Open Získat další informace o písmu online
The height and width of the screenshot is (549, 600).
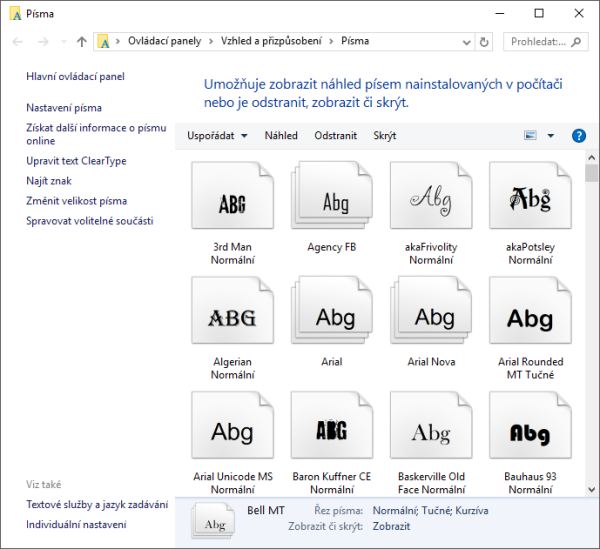[x=96, y=134]
